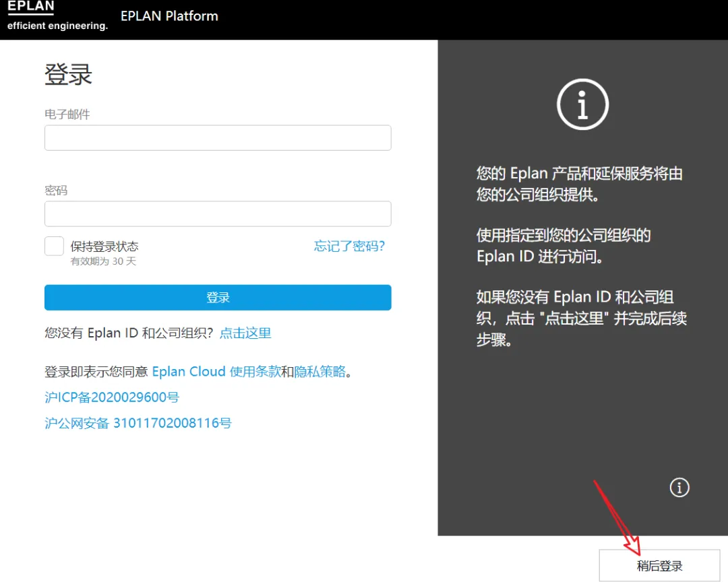
Task: Click the 您没有 Eplan ID 和公司组织? text
Action: click(x=129, y=333)
